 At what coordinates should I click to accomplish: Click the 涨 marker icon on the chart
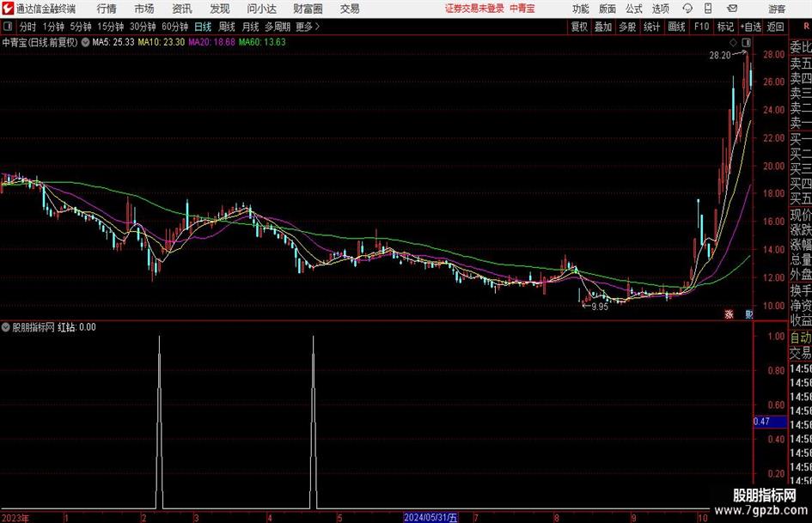click(x=730, y=313)
